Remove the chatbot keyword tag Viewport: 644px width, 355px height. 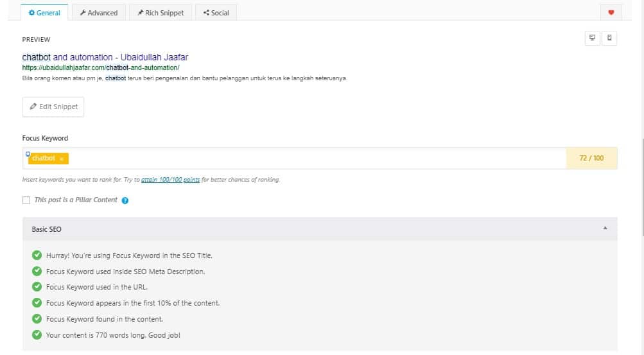coord(62,159)
